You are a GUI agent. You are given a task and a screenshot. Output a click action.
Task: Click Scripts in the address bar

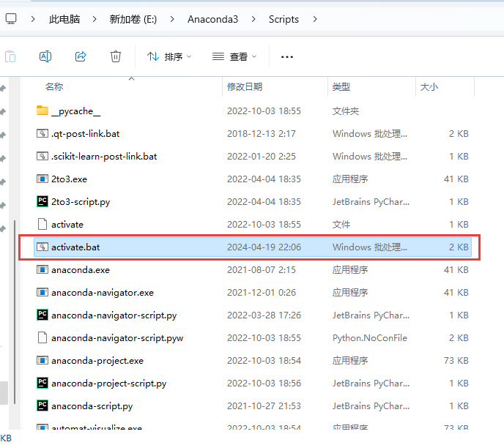pos(283,19)
